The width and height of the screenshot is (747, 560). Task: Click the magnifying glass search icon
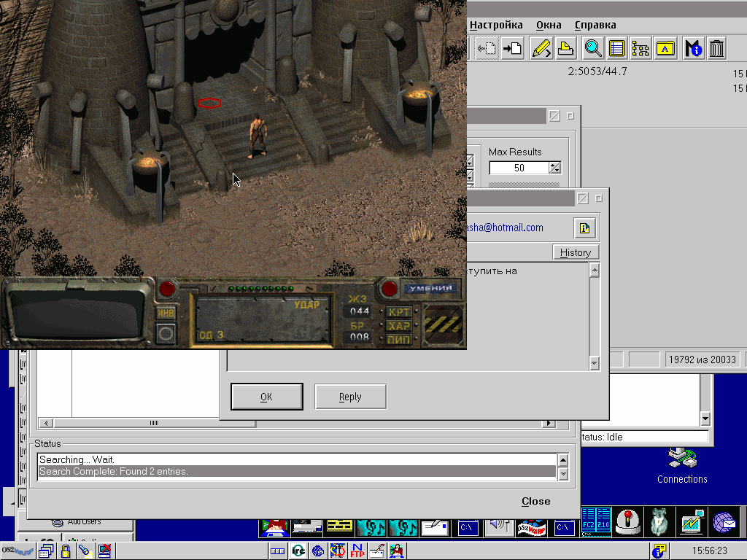(x=593, y=48)
